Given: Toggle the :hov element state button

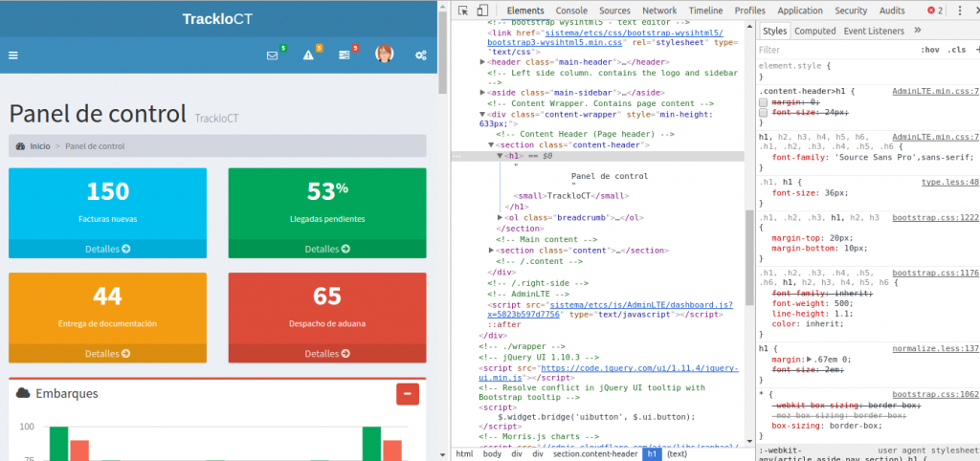Looking at the screenshot, I should [929, 50].
